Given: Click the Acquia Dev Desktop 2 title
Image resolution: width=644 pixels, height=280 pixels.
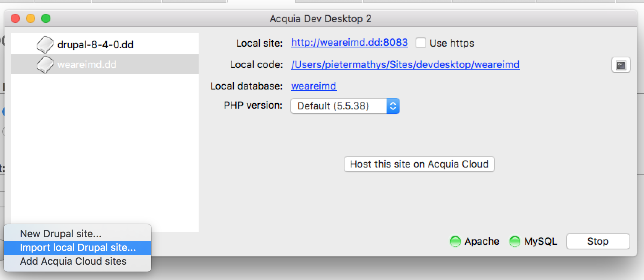Looking at the screenshot, I should point(320,19).
